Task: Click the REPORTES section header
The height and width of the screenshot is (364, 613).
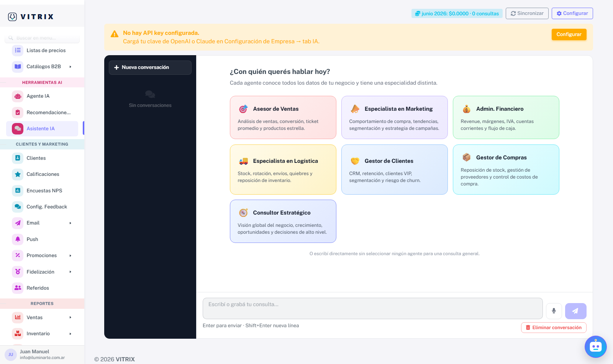Action: [x=42, y=303]
